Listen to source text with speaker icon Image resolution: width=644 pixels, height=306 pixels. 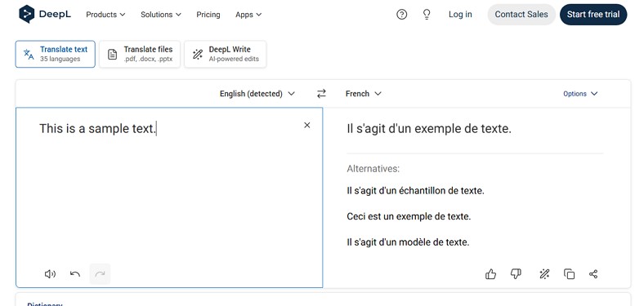tap(50, 273)
